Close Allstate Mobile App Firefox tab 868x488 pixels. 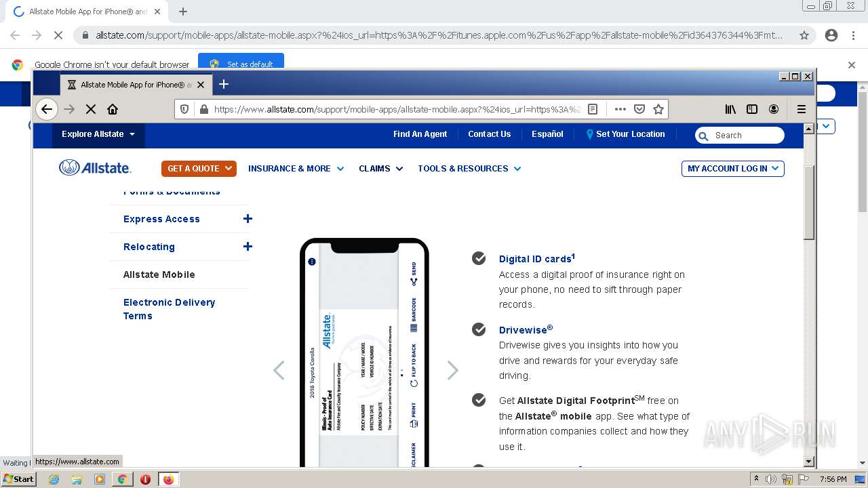pyautogui.click(x=201, y=85)
